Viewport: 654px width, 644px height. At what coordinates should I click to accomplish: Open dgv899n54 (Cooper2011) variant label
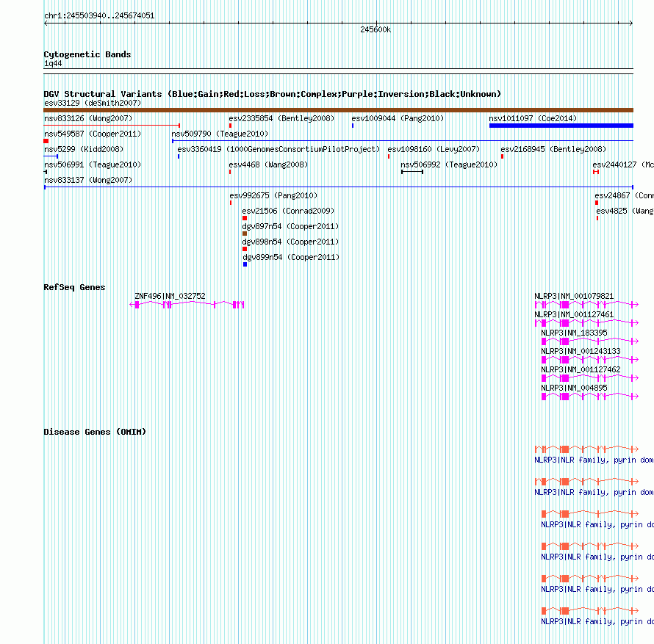[291, 257]
